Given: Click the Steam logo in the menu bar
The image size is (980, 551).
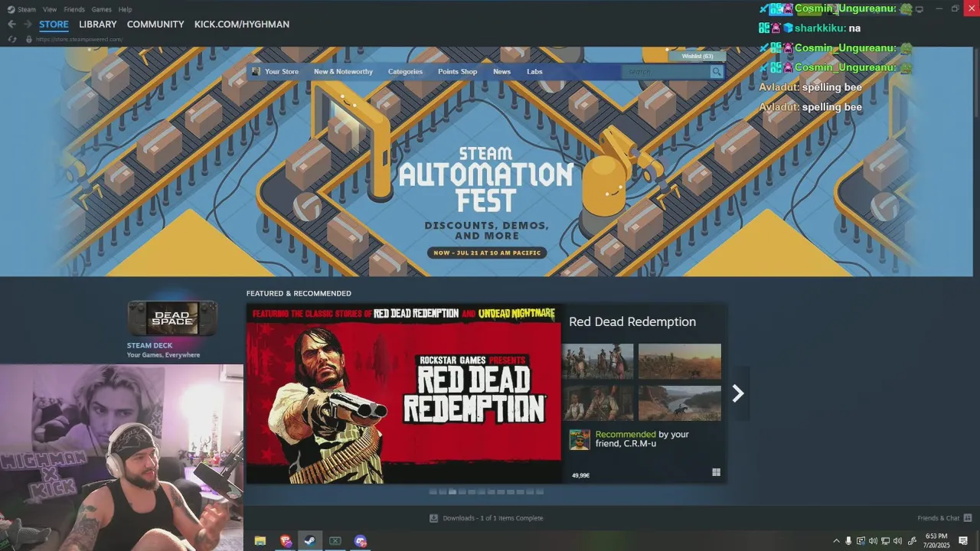Looking at the screenshot, I should coord(11,9).
